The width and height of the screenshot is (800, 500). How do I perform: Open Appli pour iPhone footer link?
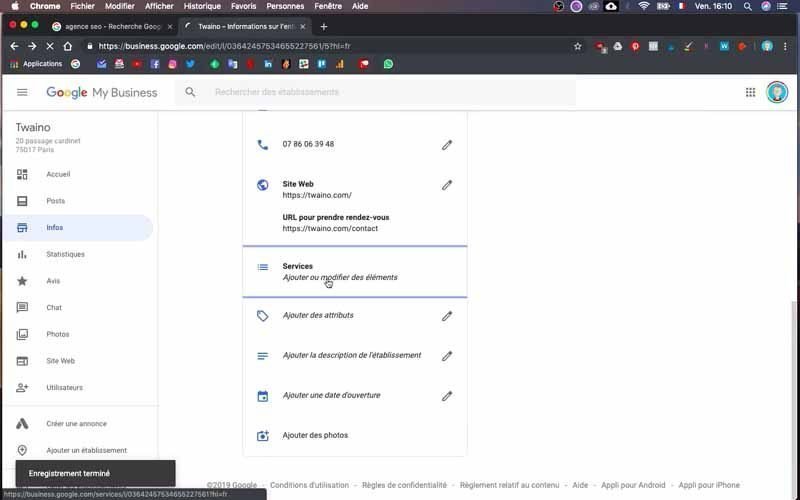point(709,485)
